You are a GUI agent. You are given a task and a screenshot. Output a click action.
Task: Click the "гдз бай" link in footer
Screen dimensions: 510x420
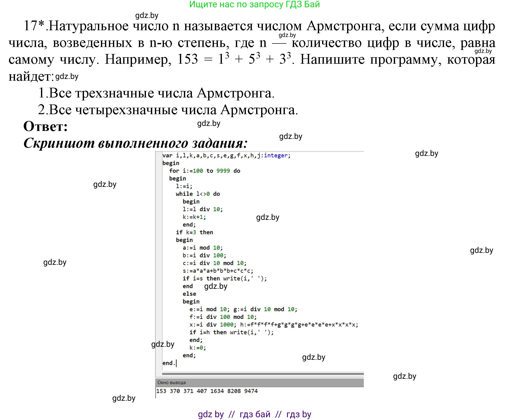pyautogui.click(x=254, y=414)
